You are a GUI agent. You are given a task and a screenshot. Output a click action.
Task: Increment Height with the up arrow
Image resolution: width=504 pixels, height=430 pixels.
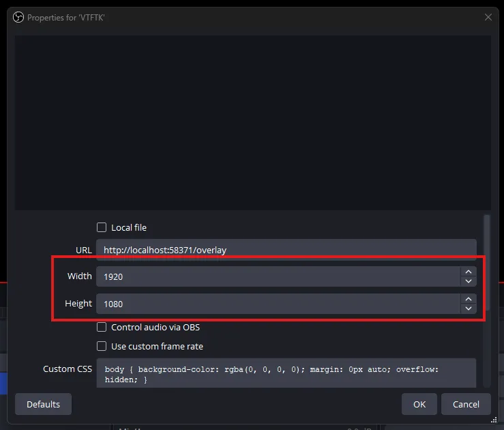click(x=468, y=299)
